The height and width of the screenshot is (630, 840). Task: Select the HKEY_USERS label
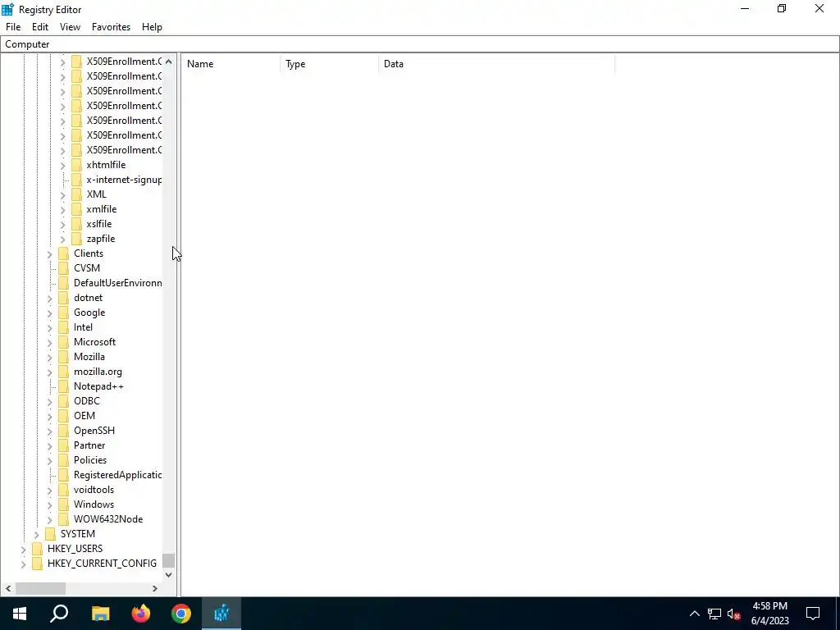tap(75, 549)
